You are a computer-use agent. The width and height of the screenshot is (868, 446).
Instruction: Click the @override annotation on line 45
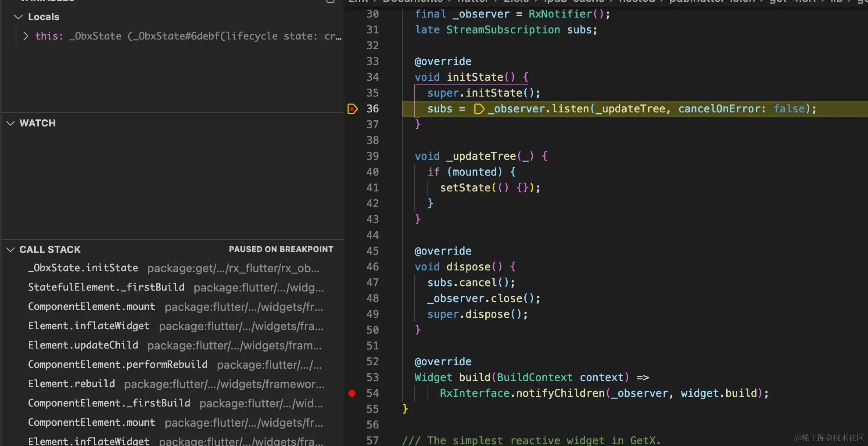point(443,251)
